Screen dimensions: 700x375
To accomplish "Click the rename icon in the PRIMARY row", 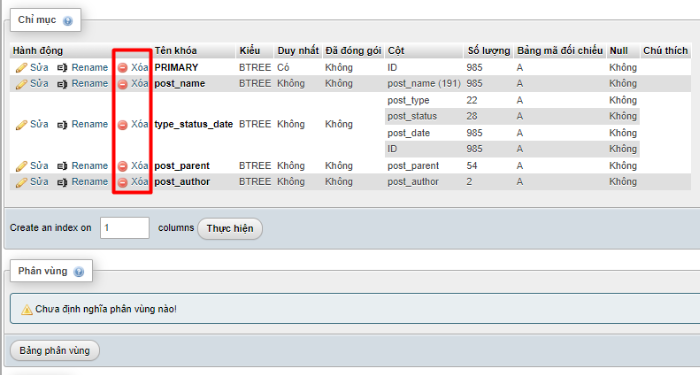I will coord(62,68).
